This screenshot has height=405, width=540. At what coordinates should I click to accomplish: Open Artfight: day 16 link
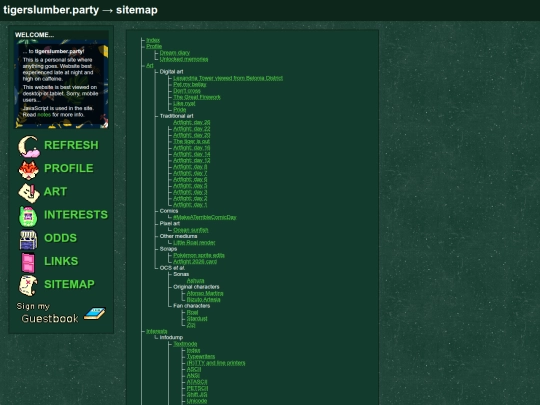[x=191, y=147]
